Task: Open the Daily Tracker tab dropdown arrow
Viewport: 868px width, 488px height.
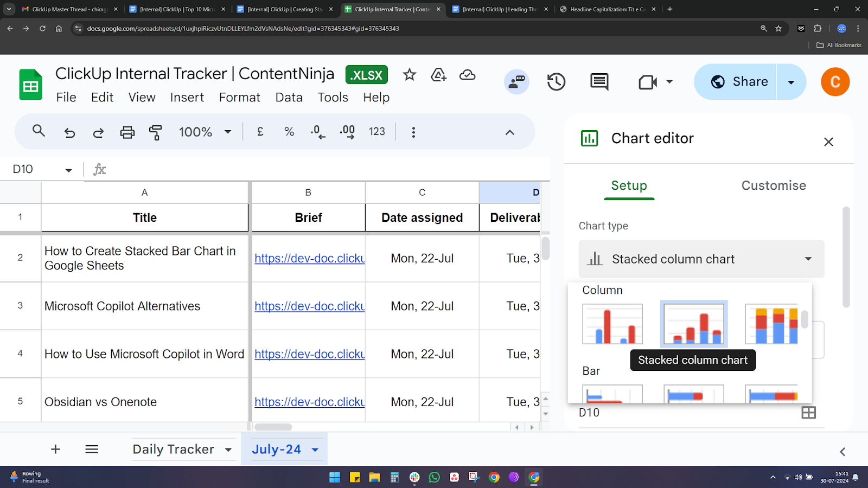Action: 228,450
